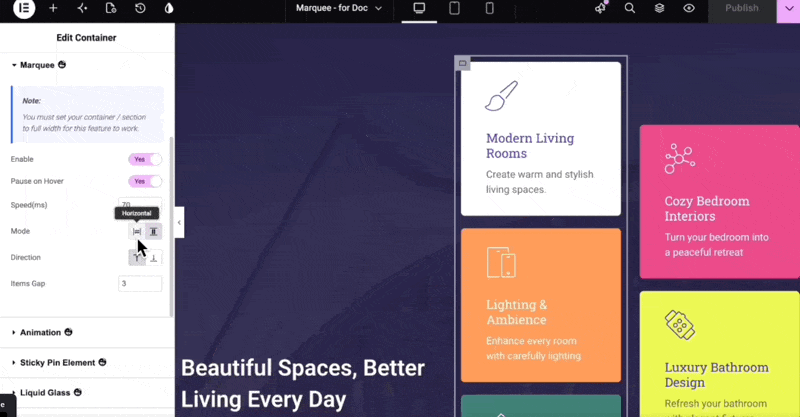Set marquee direction to top
Screen dimensions: 800x417
coord(136,258)
